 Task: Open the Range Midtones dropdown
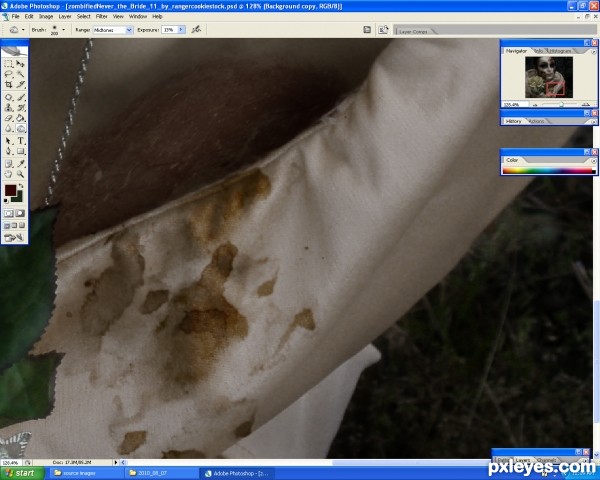[129, 30]
